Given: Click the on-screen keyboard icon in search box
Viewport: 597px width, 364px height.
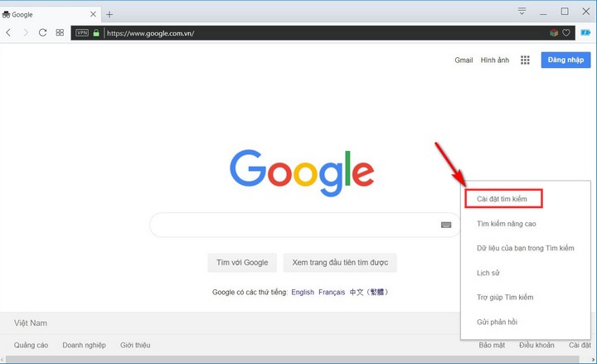Looking at the screenshot, I should coord(446,225).
